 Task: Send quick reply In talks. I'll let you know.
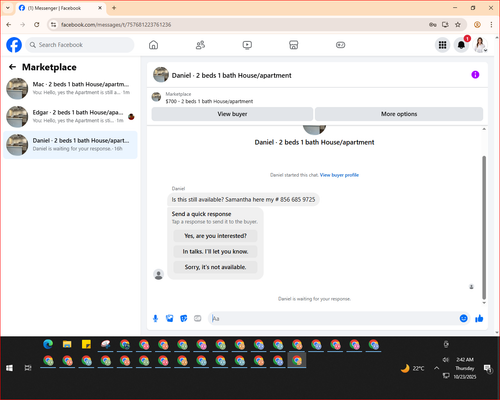[215, 252]
